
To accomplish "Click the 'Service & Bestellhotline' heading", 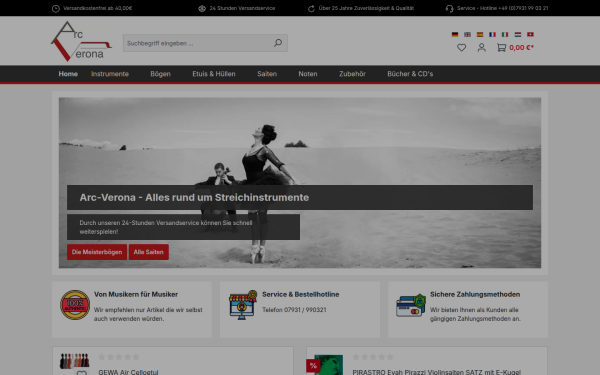I will (x=301, y=294).
